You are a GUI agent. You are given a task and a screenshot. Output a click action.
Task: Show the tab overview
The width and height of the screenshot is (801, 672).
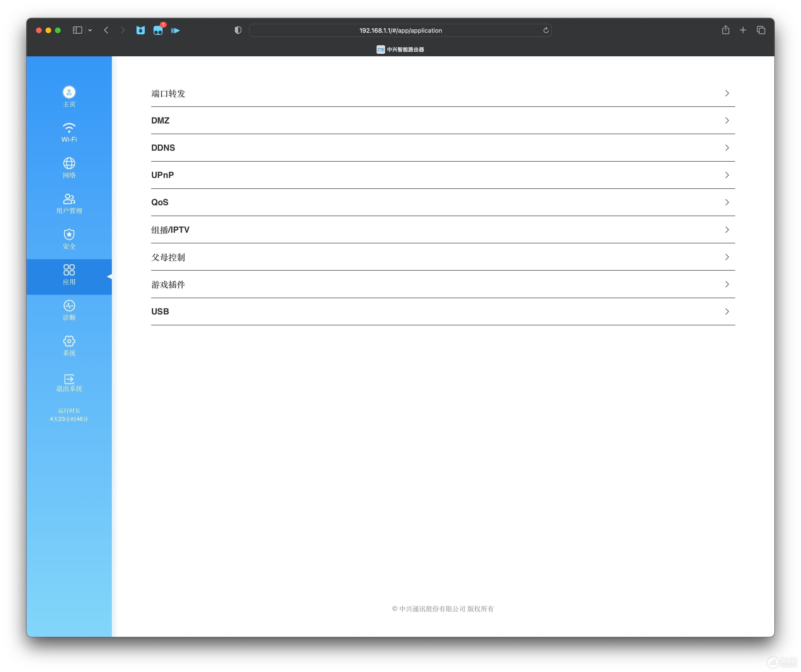[761, 30]
